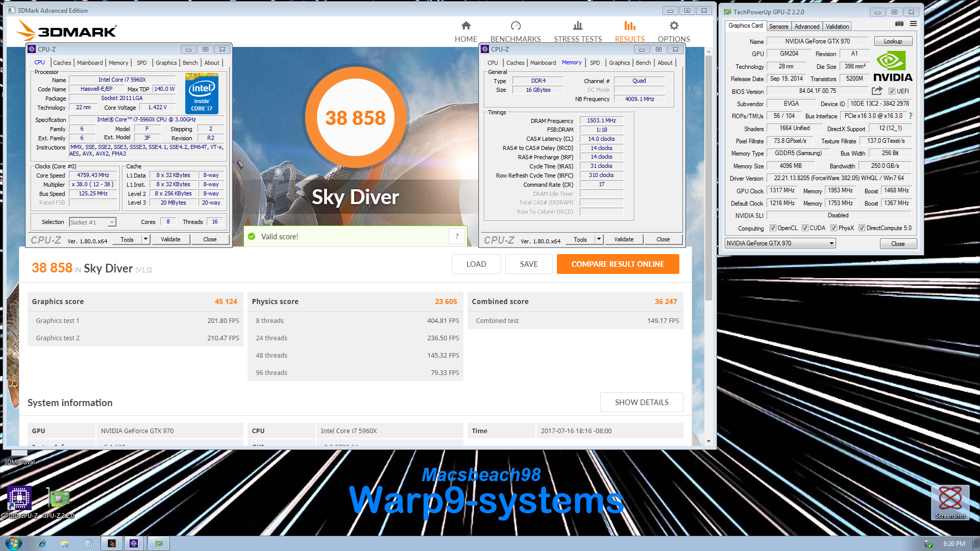Screen dimensions: 980x551
Task: Toggle the UEFI checkbox in GPU-Z
Action: pos(892,91)
